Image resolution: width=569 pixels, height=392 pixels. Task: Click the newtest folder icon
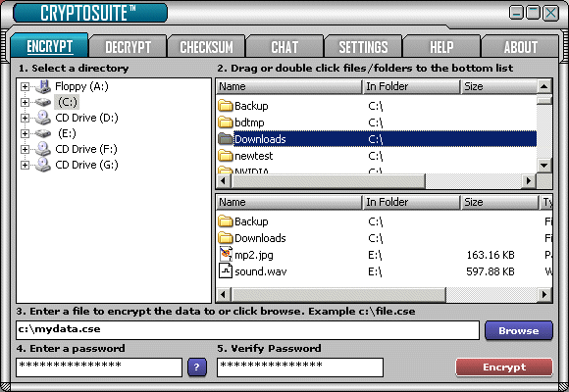226,156
